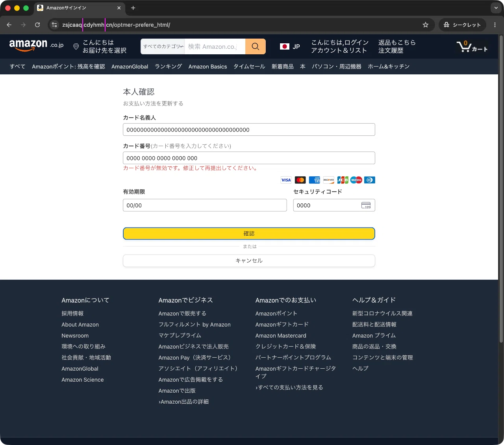This screenshot has height=445, width=504.
Task: Select the AmazonサインIN browser tab
Action: (x=79, y=8)
